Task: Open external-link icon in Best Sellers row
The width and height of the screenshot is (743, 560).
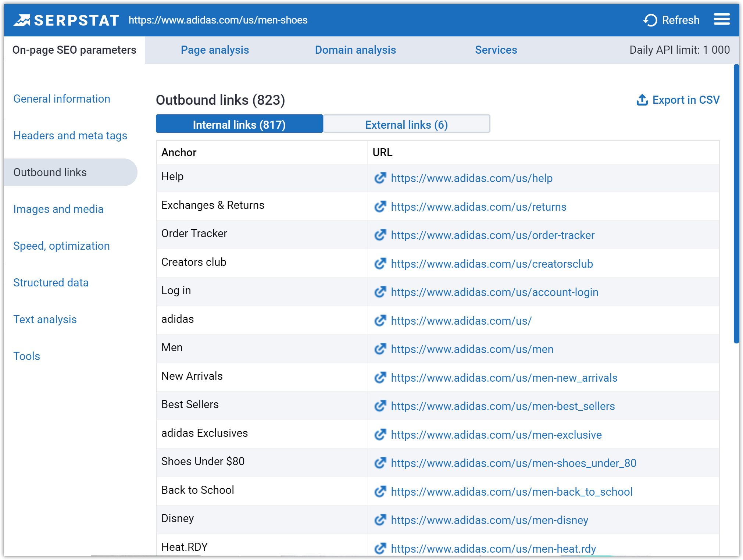Action: coord(380,406)
